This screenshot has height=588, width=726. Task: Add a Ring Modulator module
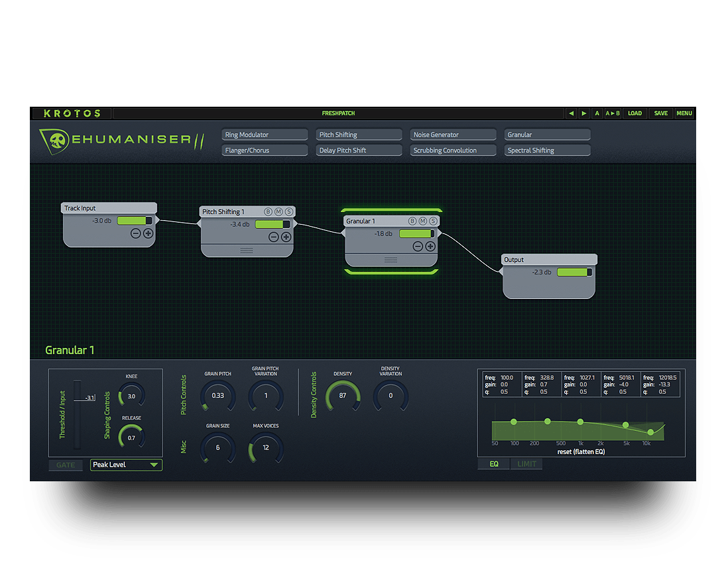coord(265,135)
